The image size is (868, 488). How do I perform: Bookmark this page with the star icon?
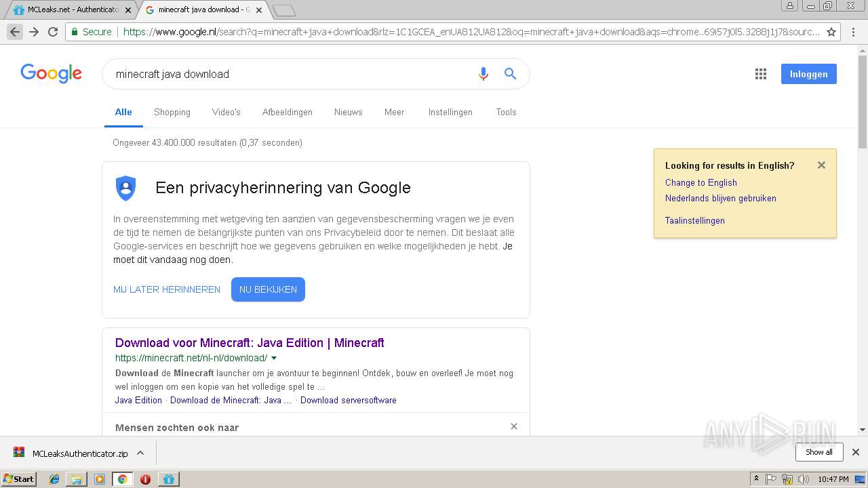point(831,32)
